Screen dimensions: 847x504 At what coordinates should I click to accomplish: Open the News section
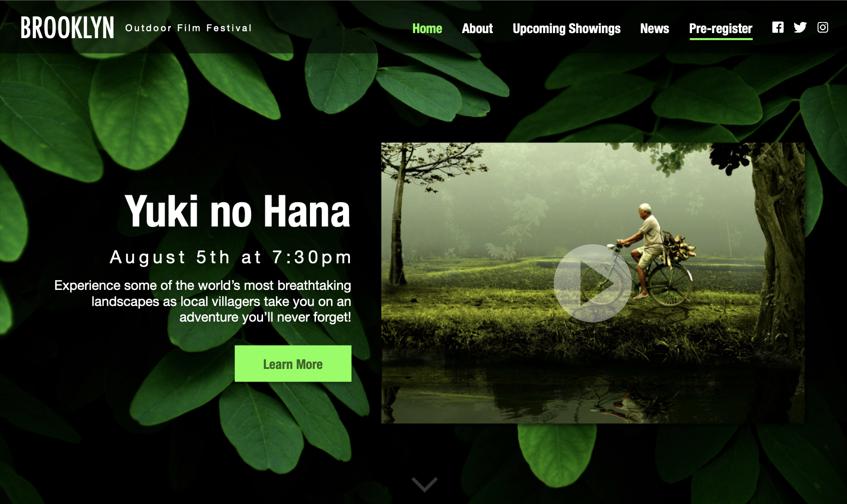click(655, 28)
